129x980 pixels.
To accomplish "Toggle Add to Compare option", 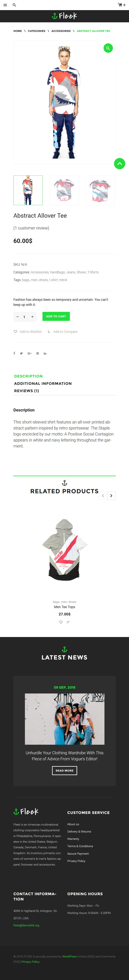I will (63, 332).
